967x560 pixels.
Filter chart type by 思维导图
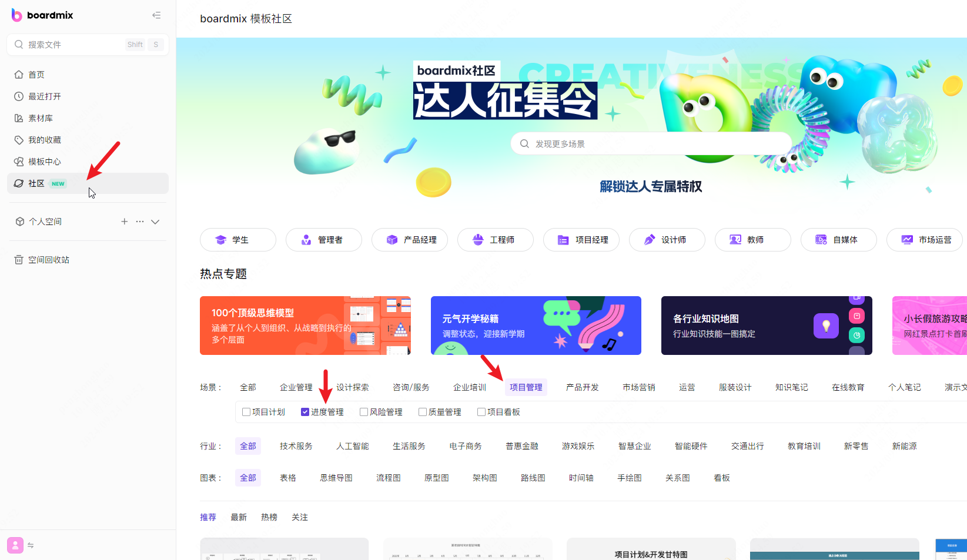point(336,478)
